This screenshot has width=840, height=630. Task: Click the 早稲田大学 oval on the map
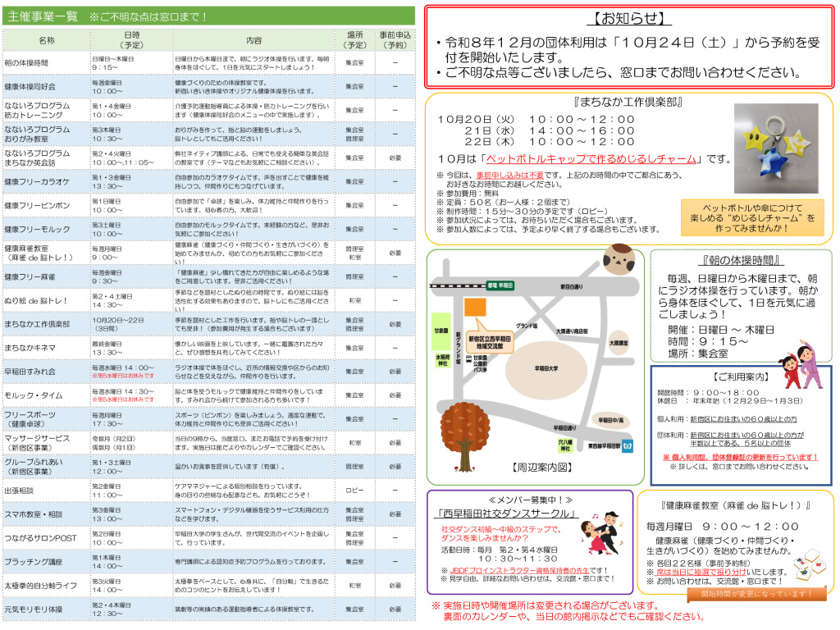tap(546, 368)
